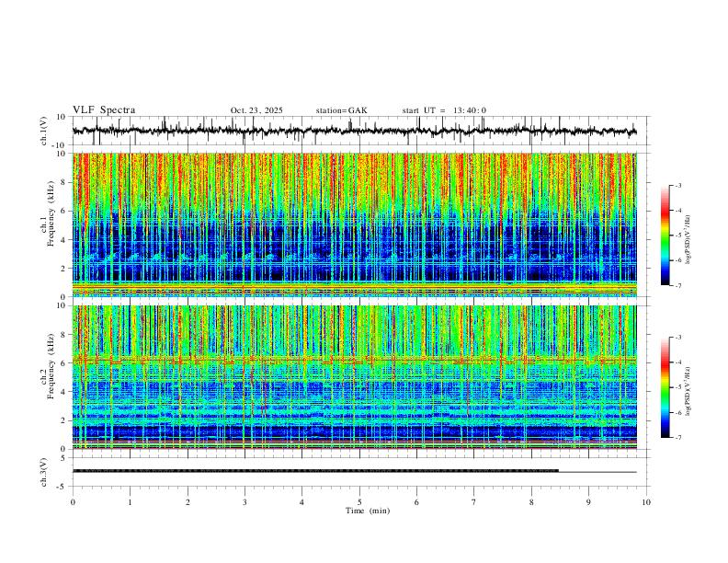This screenshot has width=728, height=563.
Task: Click the "ch.3(V)" axis label
Action: click(44, 472)
